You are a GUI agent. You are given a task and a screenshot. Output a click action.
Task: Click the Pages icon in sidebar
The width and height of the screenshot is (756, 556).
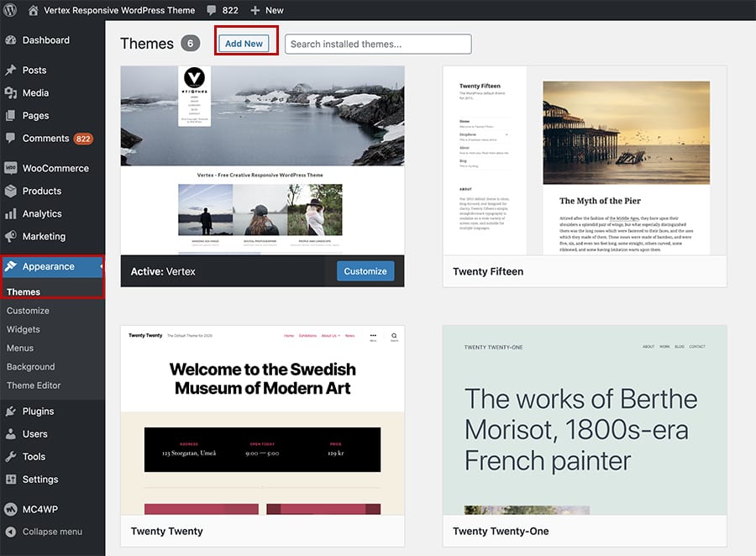coord(11,115)
